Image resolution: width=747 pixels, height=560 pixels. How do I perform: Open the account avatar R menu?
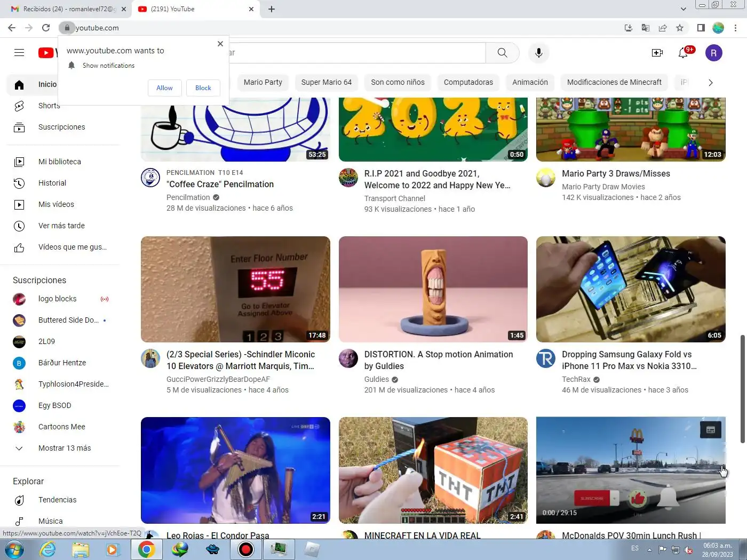(714, 53)
